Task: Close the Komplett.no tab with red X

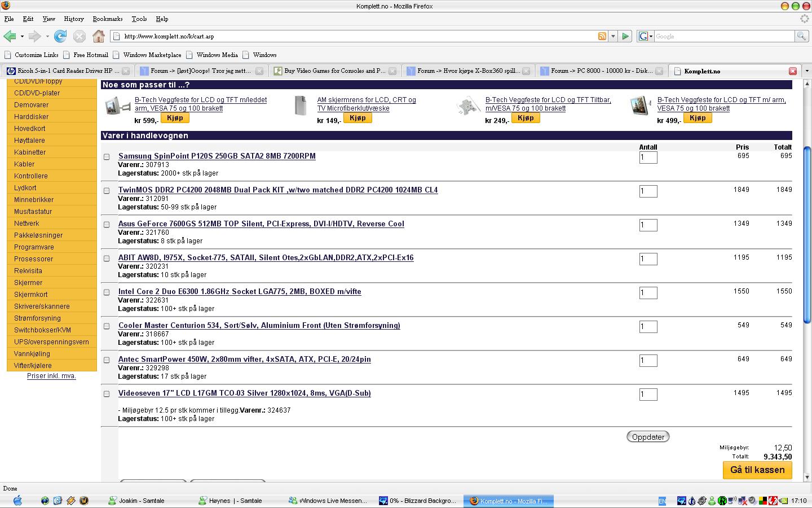Action: [792, 71]
